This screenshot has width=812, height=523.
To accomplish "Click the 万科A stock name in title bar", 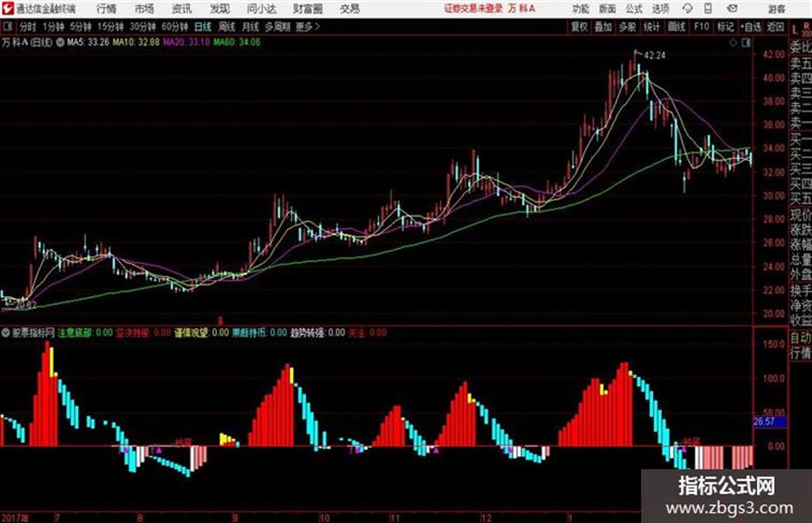I will (522, 9).
